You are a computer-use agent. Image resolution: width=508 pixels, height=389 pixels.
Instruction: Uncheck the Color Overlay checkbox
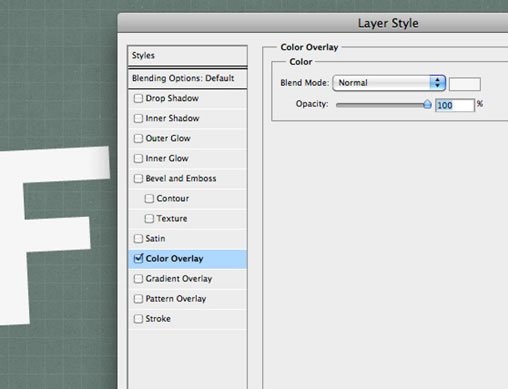point(138,258)
